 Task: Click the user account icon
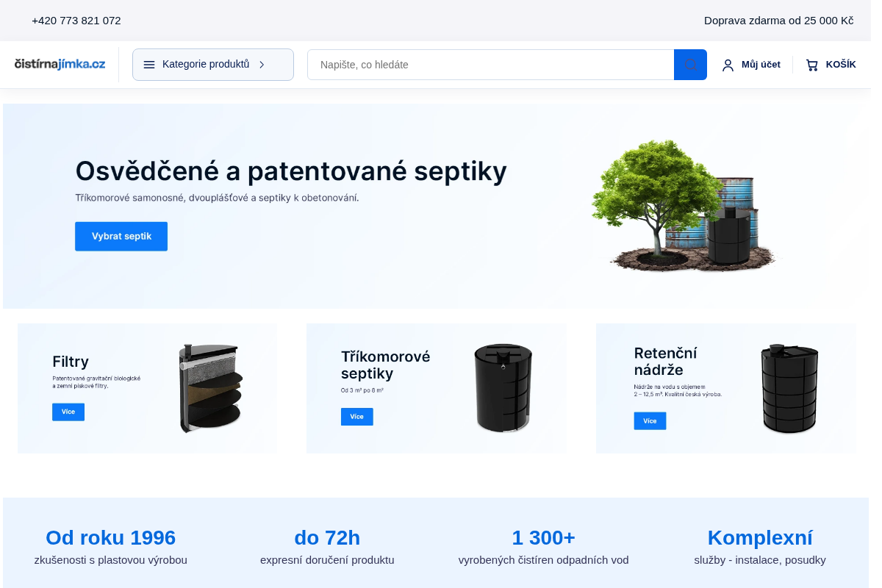728,65
